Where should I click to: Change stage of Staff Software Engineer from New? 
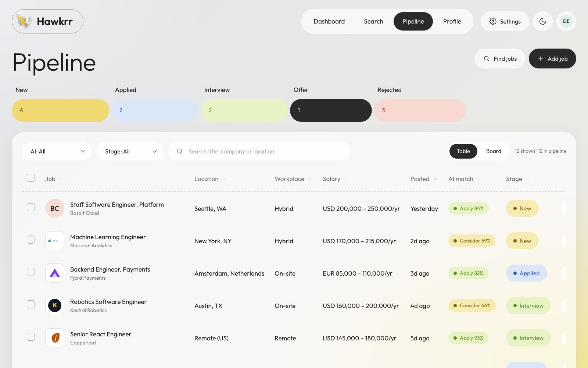pyautogui.click(x=522, y=208)
